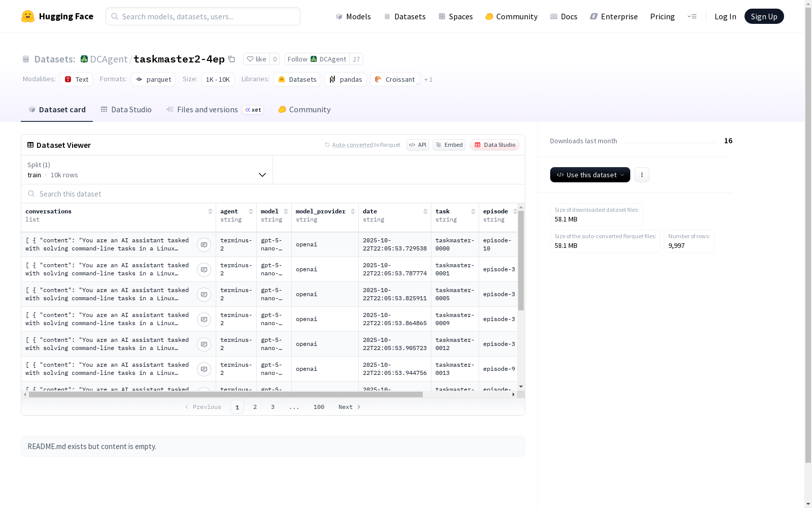Image resolution: width=812 pixels, height=508 pixels.
Task: Focus the Search this dataset field
Action: 273,194
